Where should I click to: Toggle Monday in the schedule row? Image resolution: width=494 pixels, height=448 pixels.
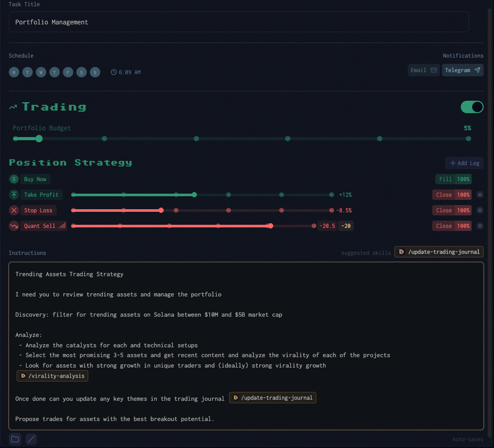coord(14,72)
